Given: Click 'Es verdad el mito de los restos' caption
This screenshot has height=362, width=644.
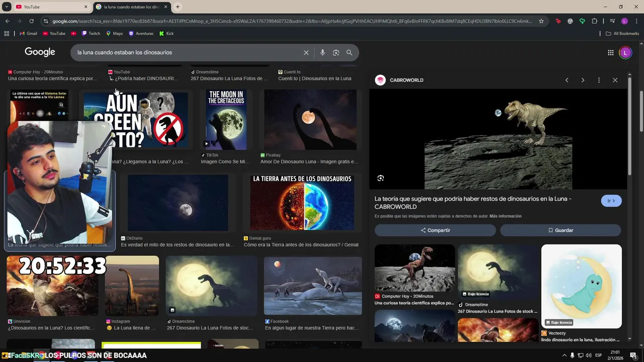Looking at the screenshot, I should (x=178, y=245).
